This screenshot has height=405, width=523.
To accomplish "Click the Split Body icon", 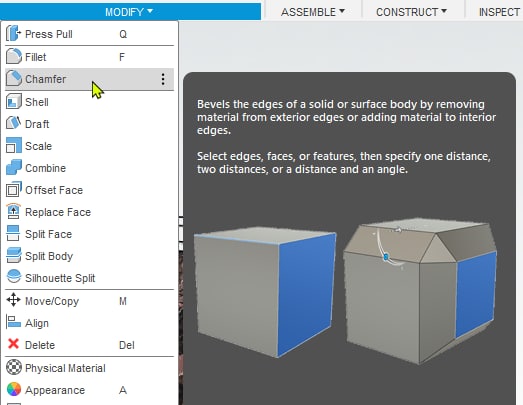I will (14, 256).
